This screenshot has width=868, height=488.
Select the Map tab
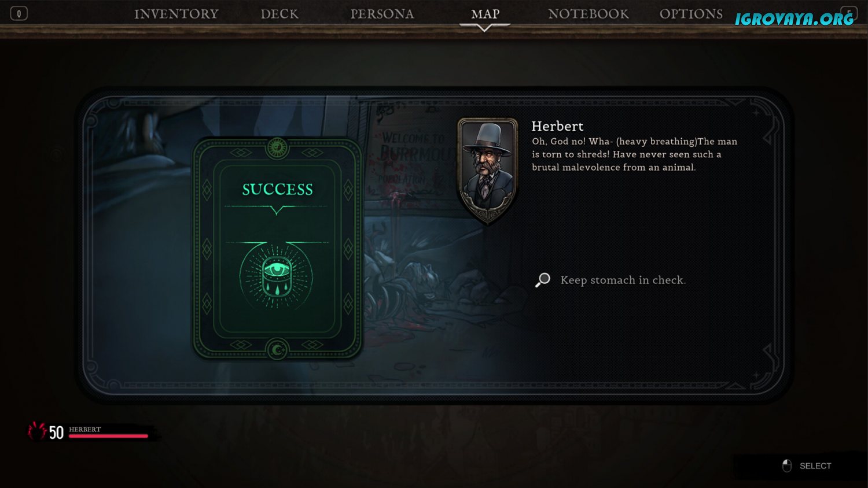click(x=485, y=14)
